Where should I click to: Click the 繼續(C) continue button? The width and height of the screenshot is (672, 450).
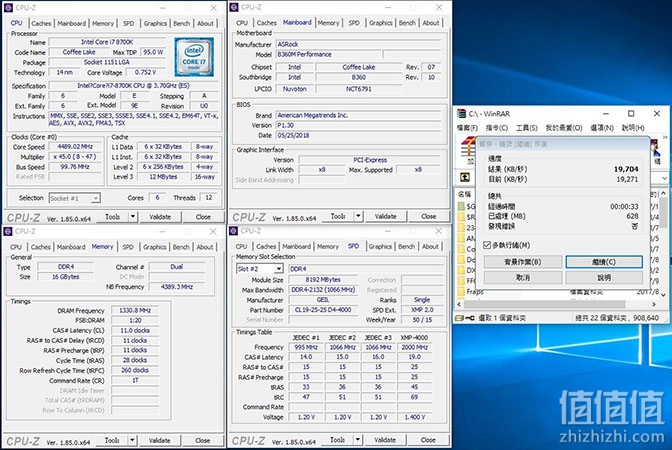pos(604,262)
